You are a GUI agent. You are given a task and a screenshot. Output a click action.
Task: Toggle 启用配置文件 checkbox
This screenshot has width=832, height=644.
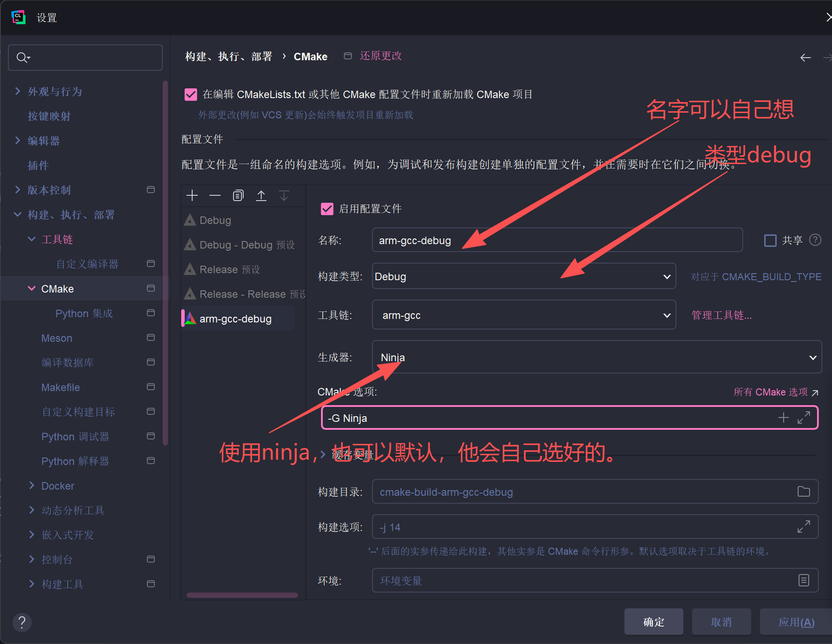coord(327,209)
